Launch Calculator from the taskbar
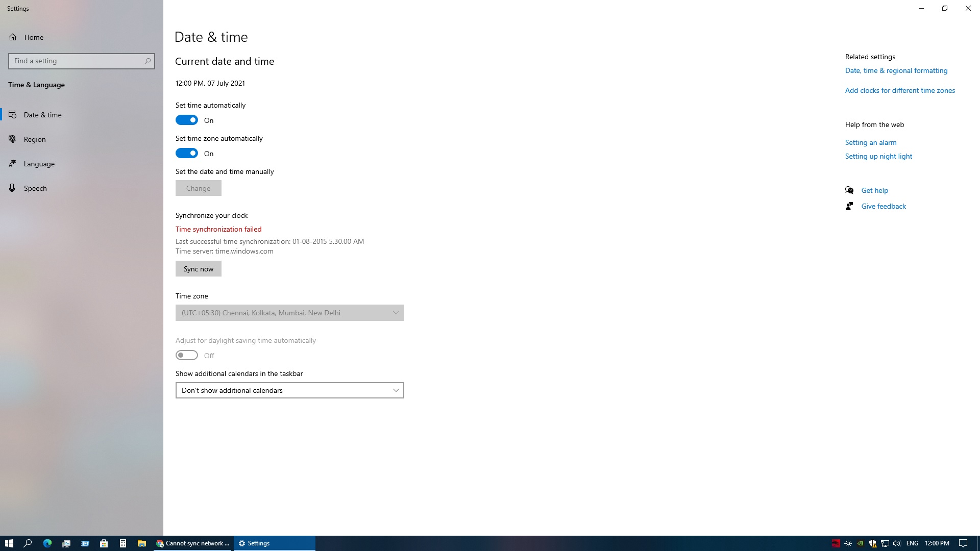This screenshot has width=980, height=551. click(123, 543)
